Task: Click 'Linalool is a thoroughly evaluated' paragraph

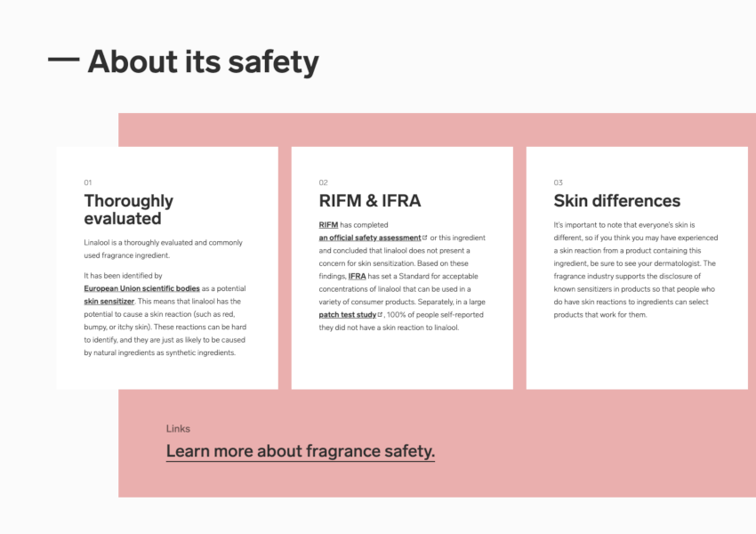Action: pyautogui.click(x=163, y=249)
